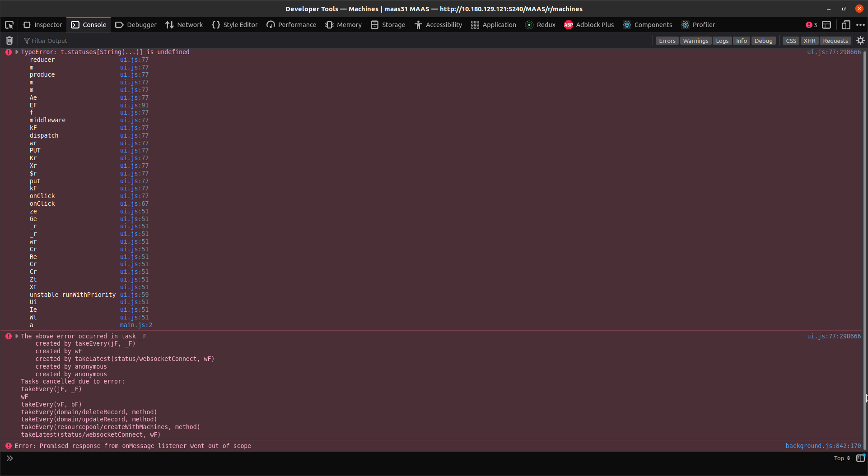Open Developer Tools settings gear
This screenshot has width=868, height=476.
point(860,41)
